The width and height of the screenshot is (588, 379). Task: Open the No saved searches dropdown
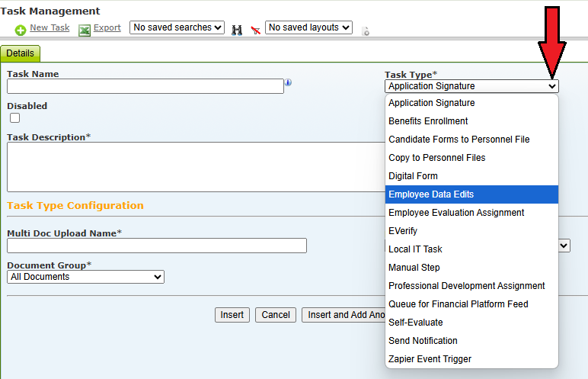pos(177,27)
